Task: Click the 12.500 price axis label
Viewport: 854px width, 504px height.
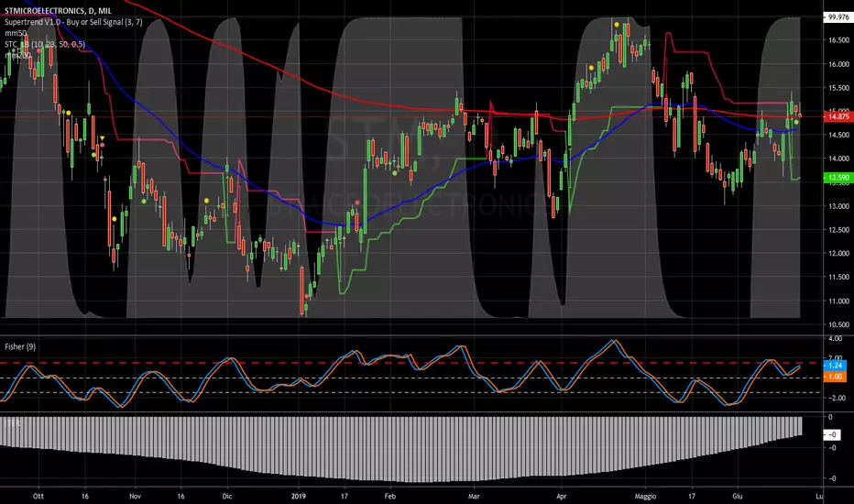Action: coord(838,229)
